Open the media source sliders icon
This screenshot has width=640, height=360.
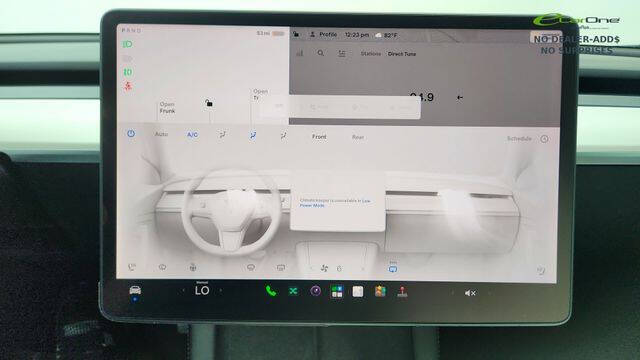tap(342, 53)
